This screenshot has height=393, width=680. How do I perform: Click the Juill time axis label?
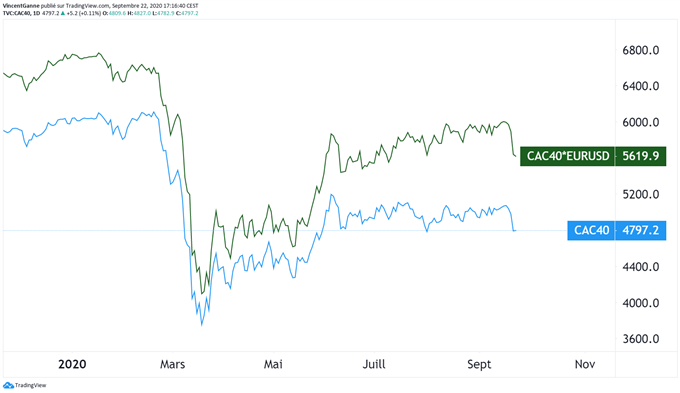pos(374,364)
